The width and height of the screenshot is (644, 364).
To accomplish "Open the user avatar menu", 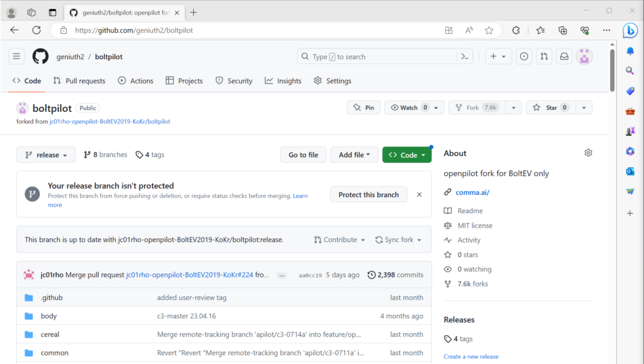I will pos(584,57).
